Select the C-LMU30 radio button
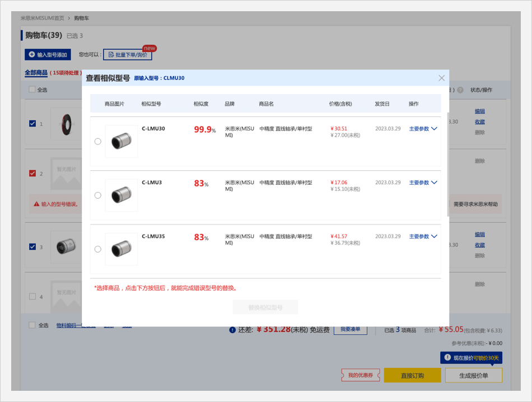Image resolution: width=532 pixels, height=402 pixels. [x=98, y=142]
